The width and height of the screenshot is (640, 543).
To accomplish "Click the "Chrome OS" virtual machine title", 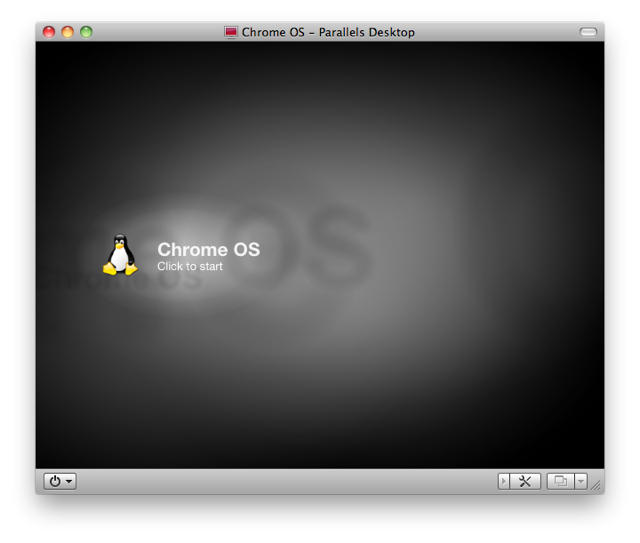I will click(209, 249).
